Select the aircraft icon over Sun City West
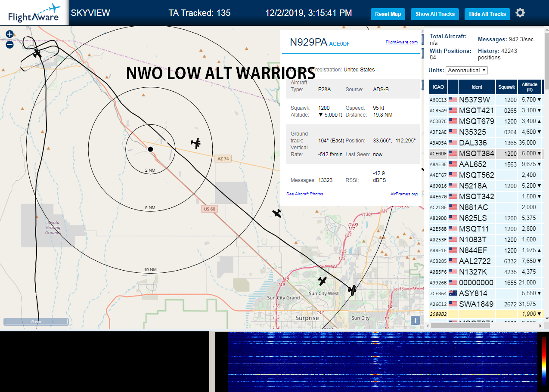Viewport: 549px width, 392px height. pos(323,281)
